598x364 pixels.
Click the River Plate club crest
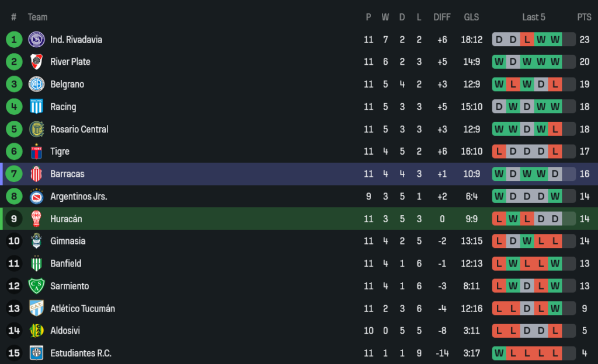click(x=36, y=62)
